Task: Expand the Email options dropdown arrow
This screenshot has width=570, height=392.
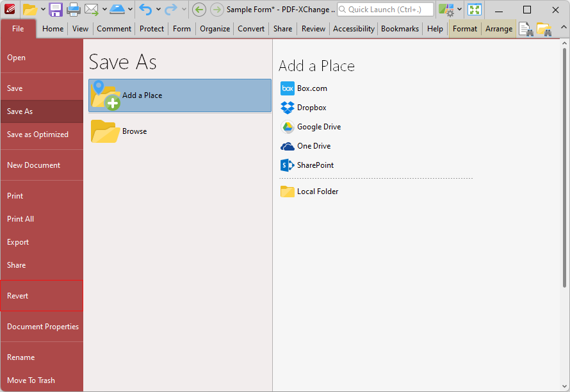Action: (104, 10)
